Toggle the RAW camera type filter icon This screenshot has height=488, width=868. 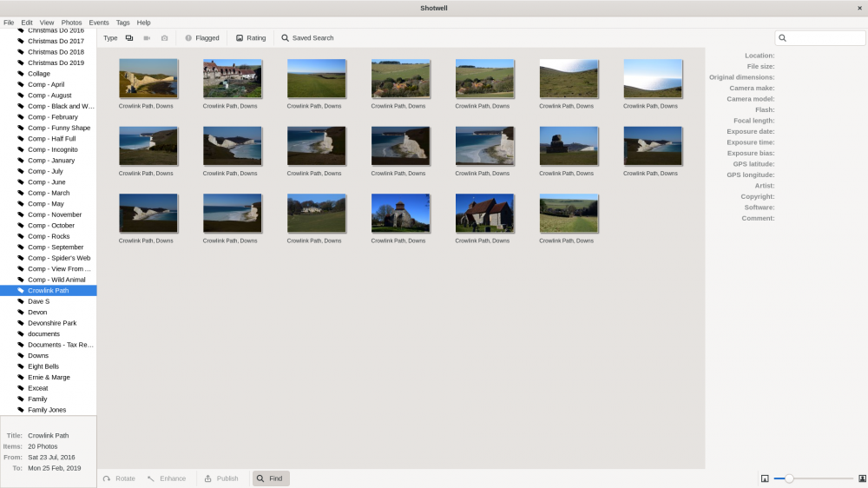(164, 38)
